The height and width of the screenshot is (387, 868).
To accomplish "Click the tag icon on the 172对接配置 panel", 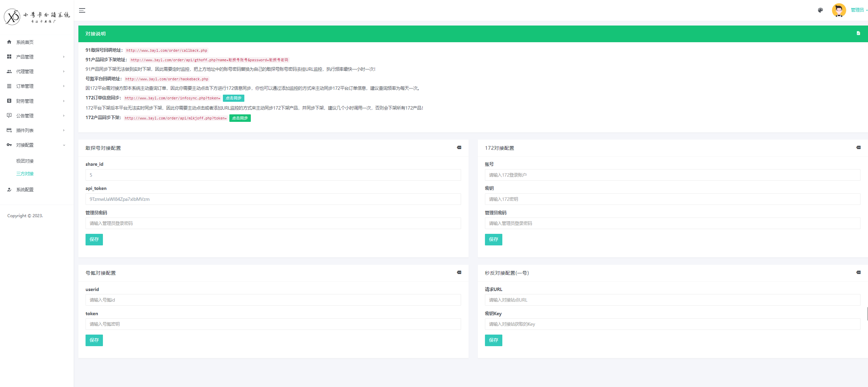I will [858, 147].
